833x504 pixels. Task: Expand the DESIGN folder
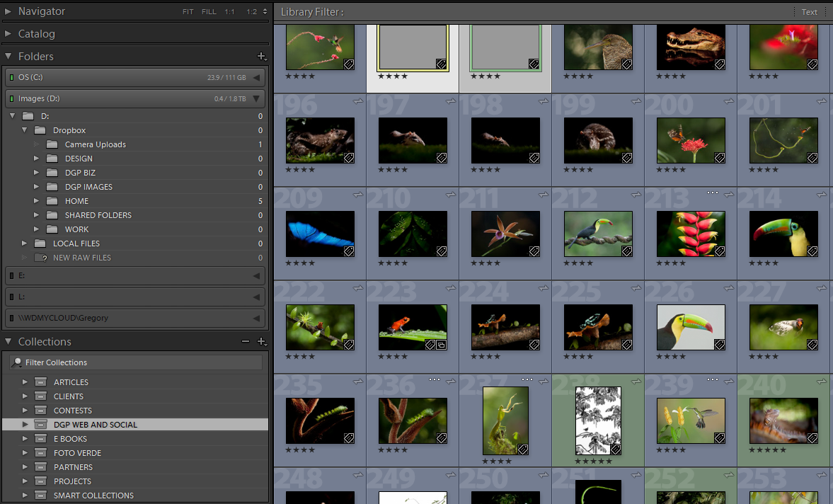[x=36, y=159]
